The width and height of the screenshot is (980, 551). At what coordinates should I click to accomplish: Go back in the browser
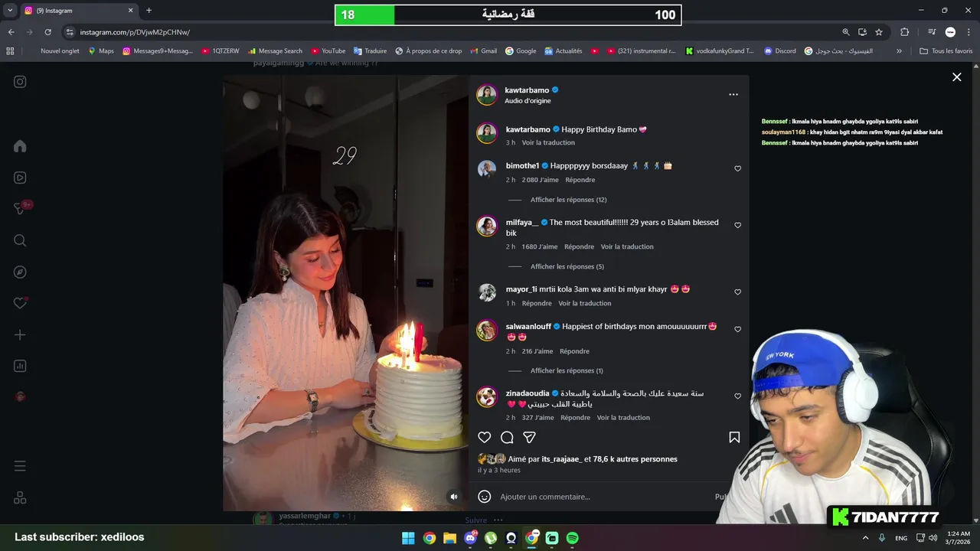11,32
